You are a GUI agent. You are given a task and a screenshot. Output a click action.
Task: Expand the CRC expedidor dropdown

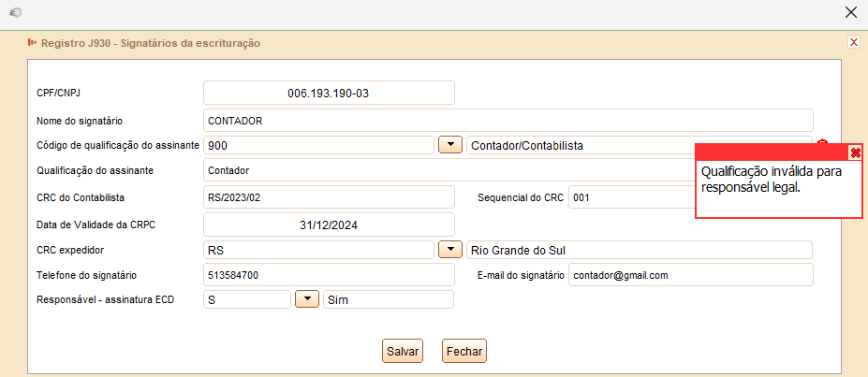451,250
